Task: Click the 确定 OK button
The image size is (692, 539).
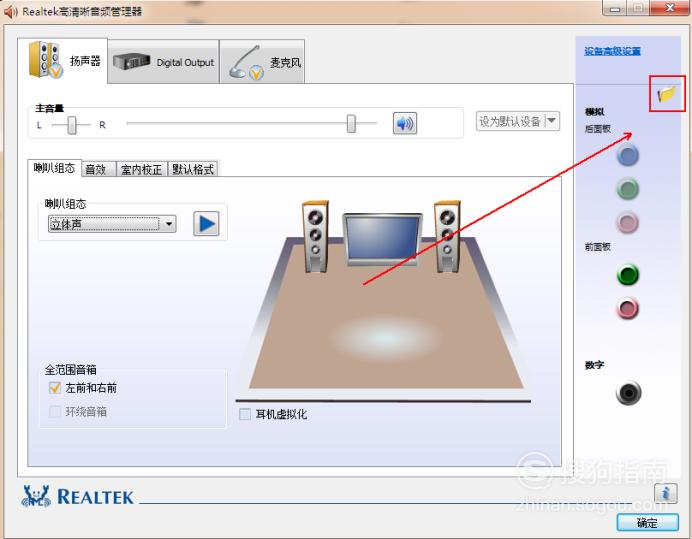Action: coord(647,523)
